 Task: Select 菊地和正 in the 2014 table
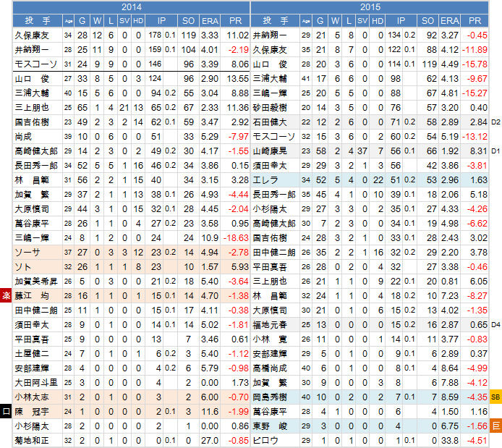pyautogui.click(x=32, y=441)
